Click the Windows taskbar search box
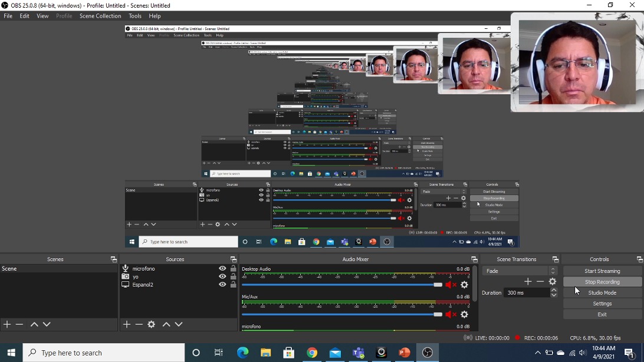644x362 pixels. tap(104, 353)
